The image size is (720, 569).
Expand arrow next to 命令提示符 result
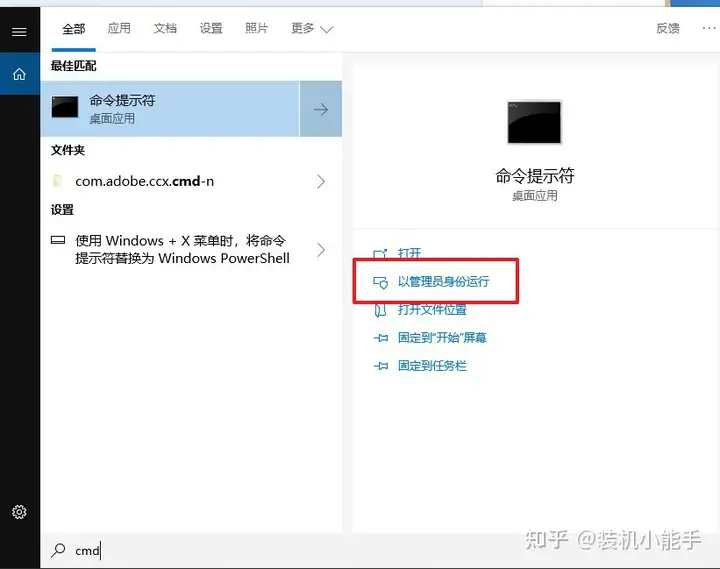click(x=321, y=109)
